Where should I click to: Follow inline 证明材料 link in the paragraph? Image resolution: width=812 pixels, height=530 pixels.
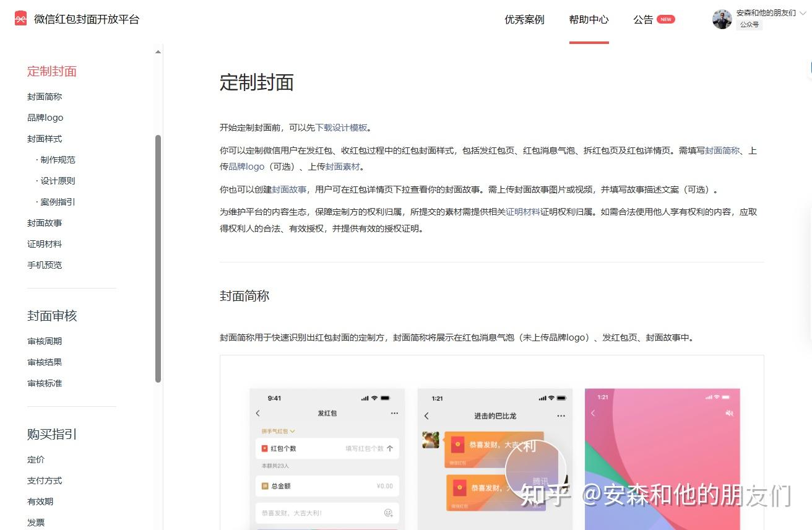pyautogui.click(x=523, y=212)
